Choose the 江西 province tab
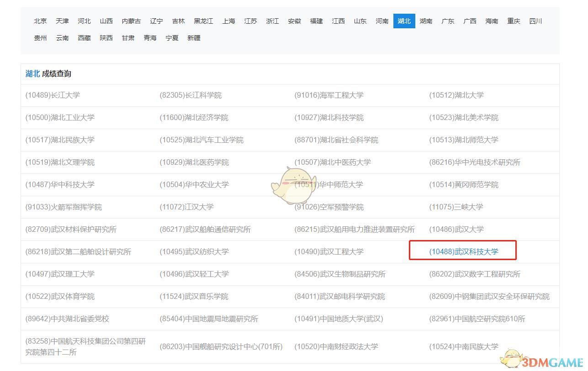This screenshot has height=371, width=588. (x=339, y=21)
